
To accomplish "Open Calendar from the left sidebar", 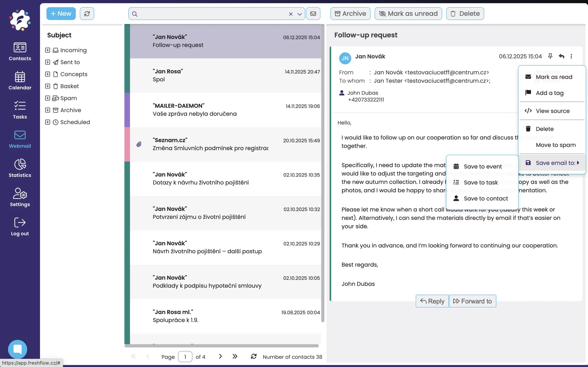I will [x=20, y=81].
